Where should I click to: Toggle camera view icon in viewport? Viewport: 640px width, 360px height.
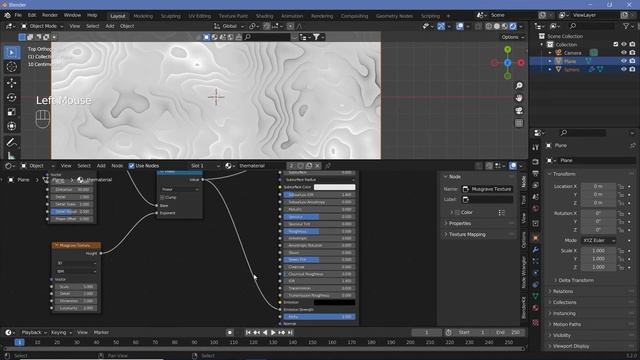[x=519, y=111]
